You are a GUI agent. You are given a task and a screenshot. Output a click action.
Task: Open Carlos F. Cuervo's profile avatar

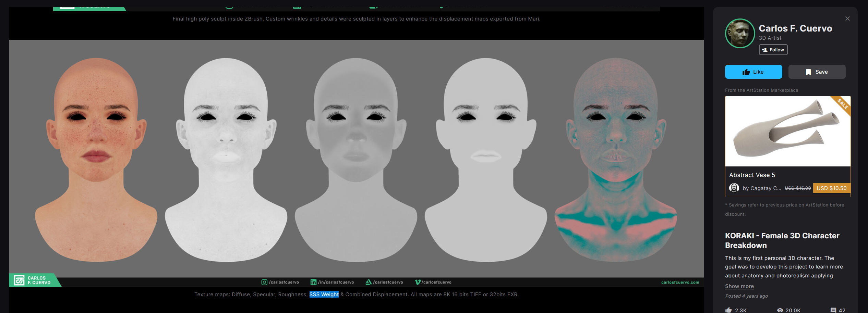tap(740, 34)
